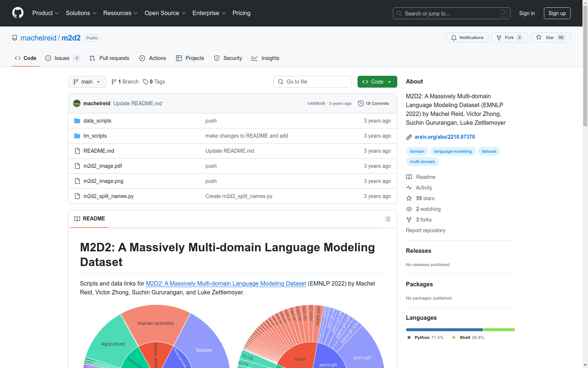Open the Shell 28.6% language link
Screen dimensions: 588x368
[x=468, y=337]
